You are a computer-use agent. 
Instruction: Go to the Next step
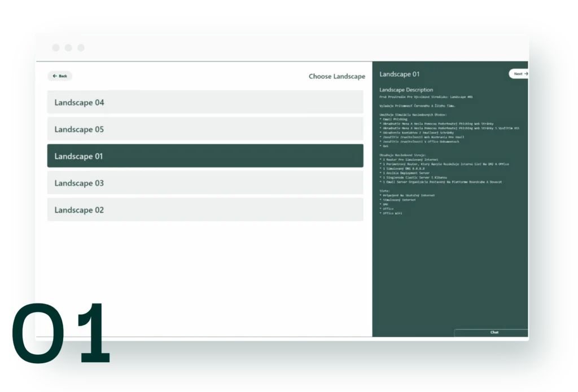pos(519,74)
